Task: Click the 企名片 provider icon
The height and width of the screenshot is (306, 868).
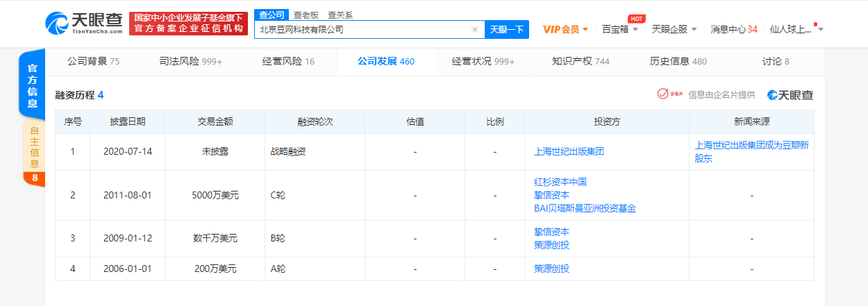Action: (671, 94)
